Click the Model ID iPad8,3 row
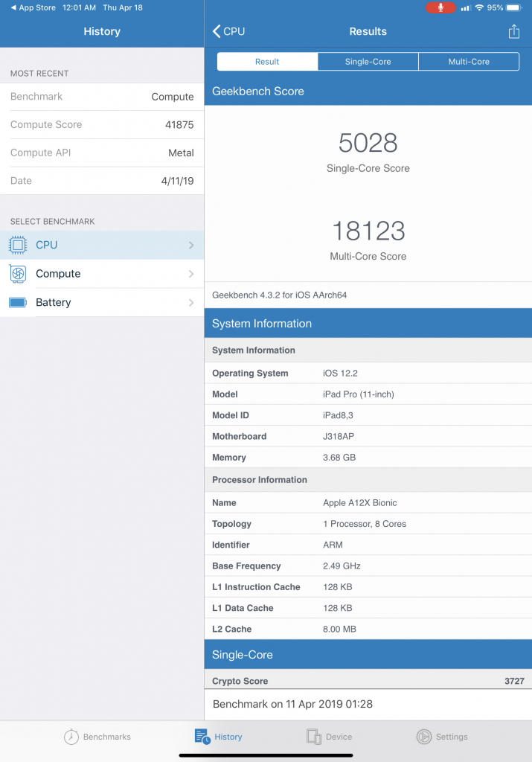This screenshot has width=532, height=762. 368,415
